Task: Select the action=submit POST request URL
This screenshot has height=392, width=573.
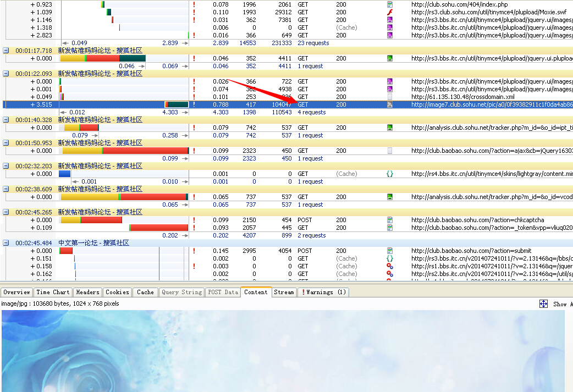Action: pos(471,251)
